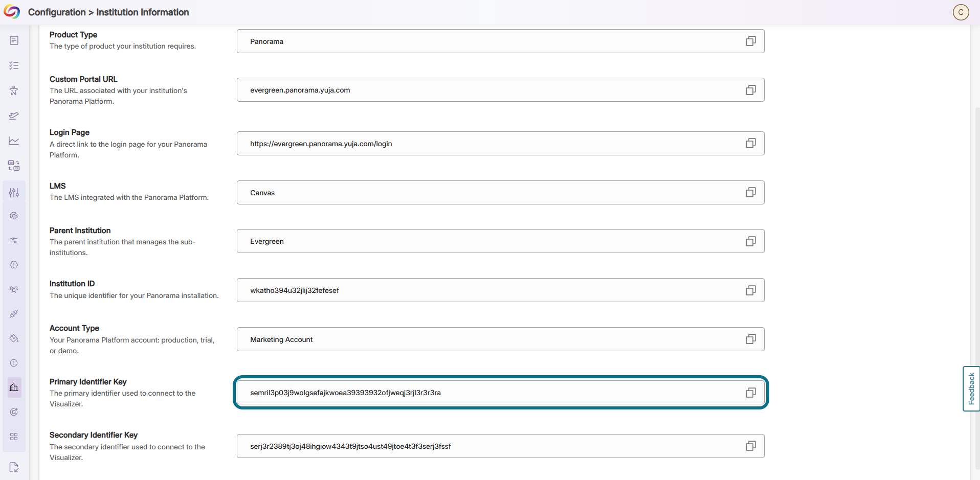Copy the Parent Institution value
The height and width of the screenshot is (480, 980).
(750, 241)
